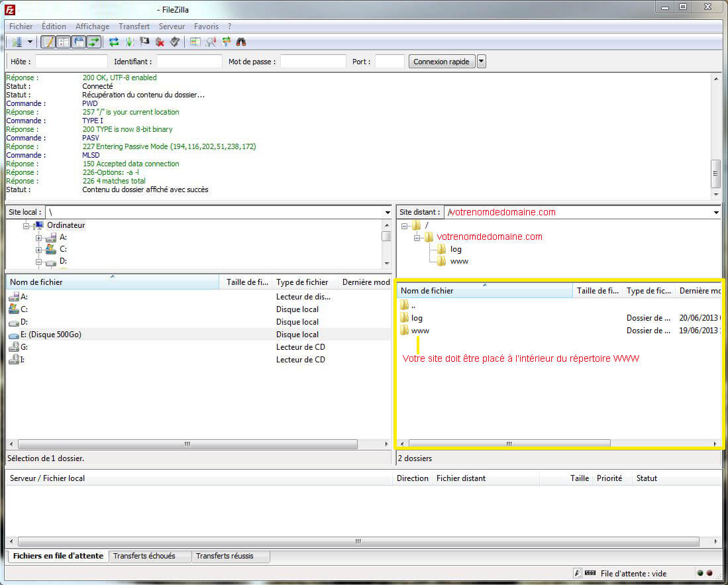Expand the C: drive in the local tree
This screenshot has width=728, height=585.
[x=38, y=250]
